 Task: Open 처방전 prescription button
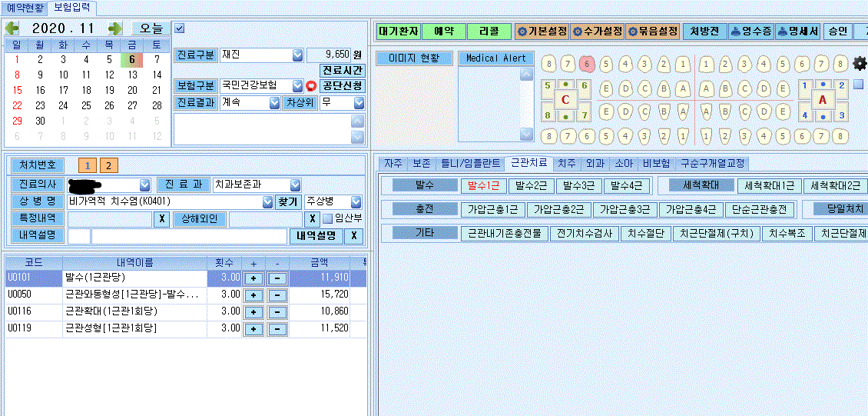pyautogui.click(x=704, y=32)
